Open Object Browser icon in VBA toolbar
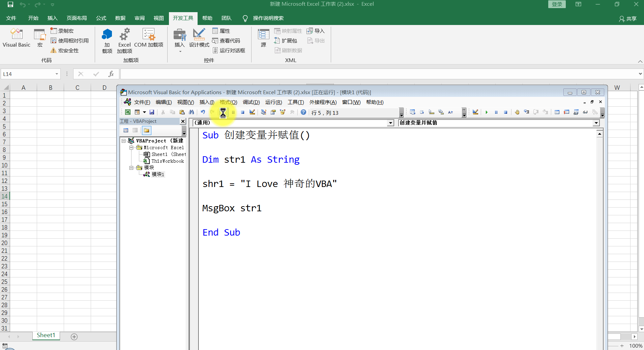 point(283,112)
